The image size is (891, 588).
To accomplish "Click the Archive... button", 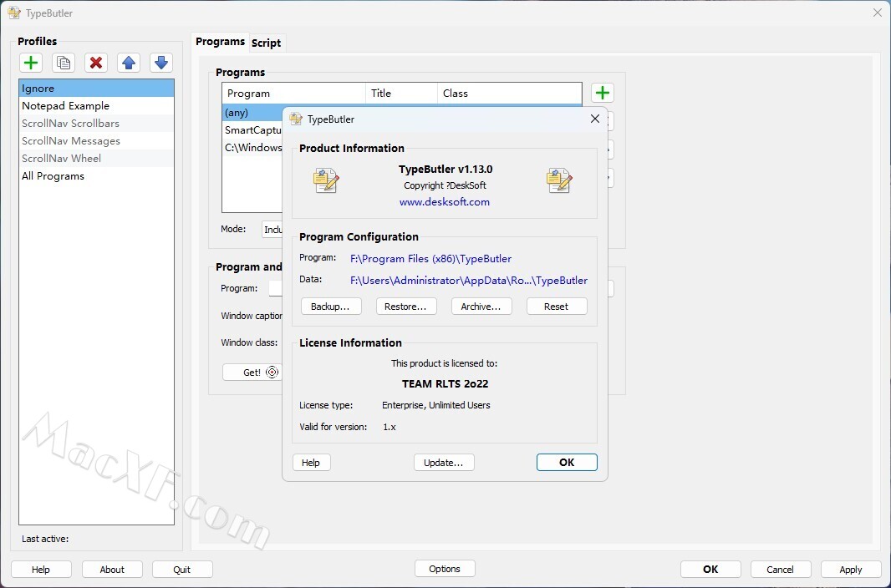I will coord(481,307).
